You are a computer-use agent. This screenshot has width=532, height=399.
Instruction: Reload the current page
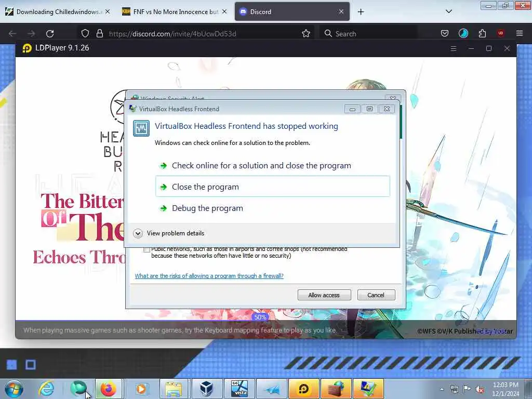(50, 34)
